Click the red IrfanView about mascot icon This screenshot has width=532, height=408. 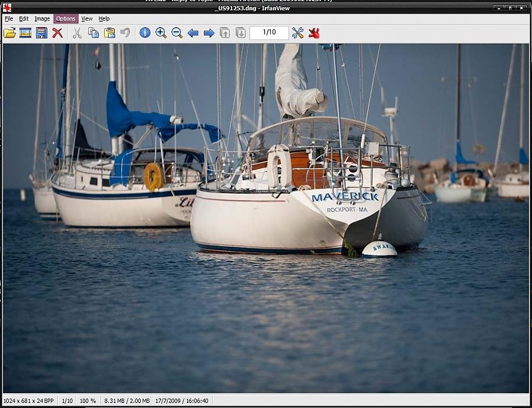pyautogui.click(x=314, y=33)
